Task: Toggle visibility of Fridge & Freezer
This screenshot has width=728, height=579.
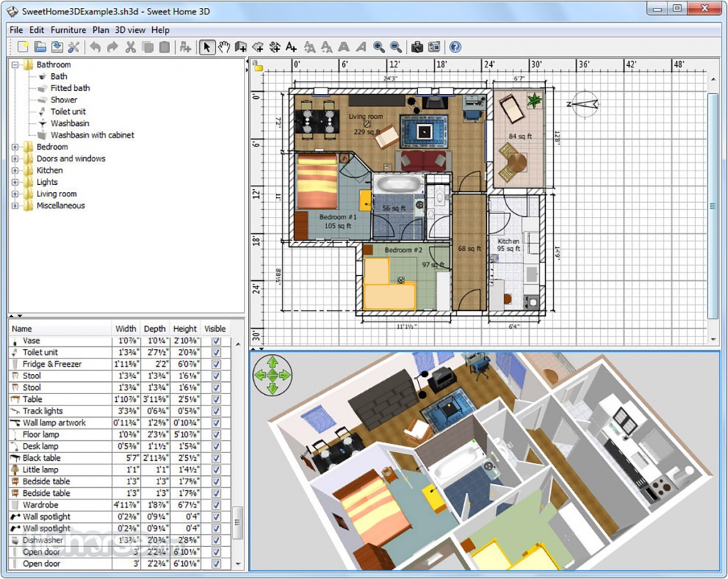Action: pos(216,364)
